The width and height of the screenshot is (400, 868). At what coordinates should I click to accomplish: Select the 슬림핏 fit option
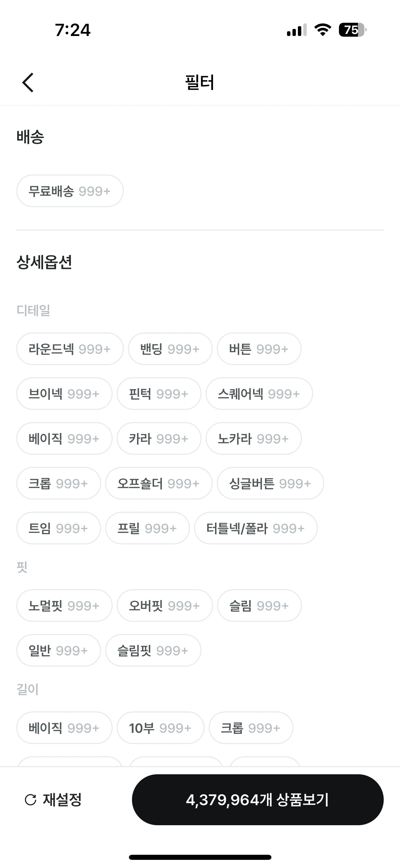click(153, 650)
